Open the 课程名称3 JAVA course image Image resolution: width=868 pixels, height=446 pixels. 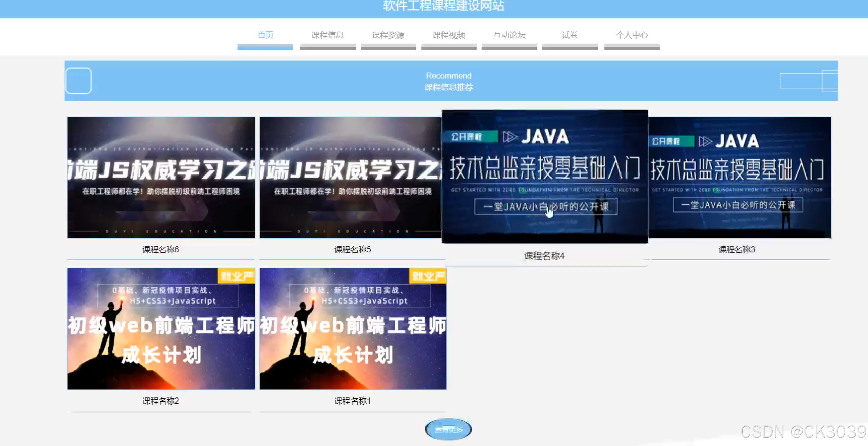coord(740,177)
